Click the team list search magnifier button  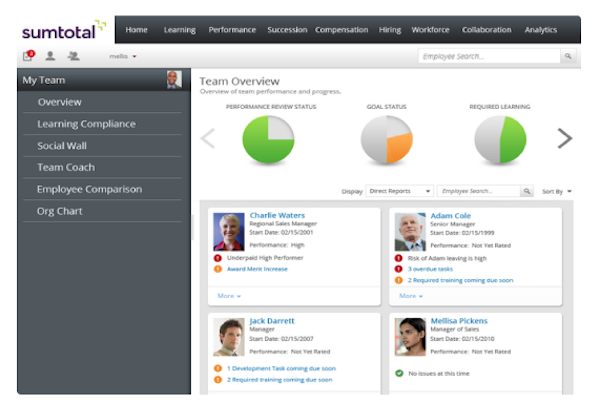pyautogui.click(x=527, y=190)
